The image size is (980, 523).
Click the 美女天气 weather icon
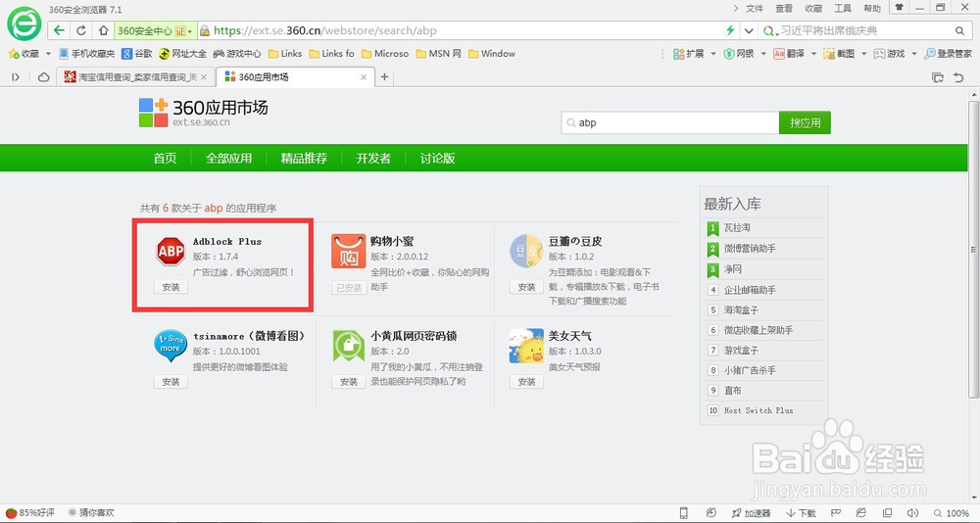[x=526, y=346]
